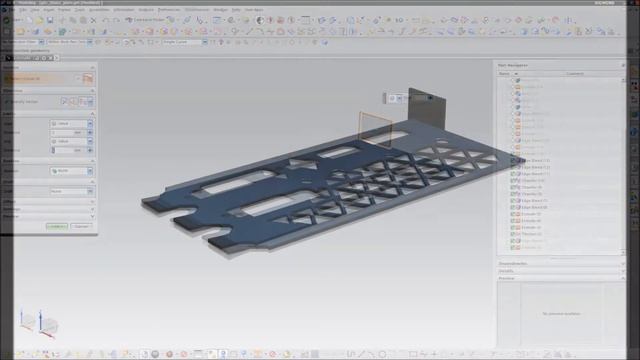Screen dimensions: 640x360
Task: Toggle checkbox for Chamfer (9) feature
Action: (x=513, y=187)
